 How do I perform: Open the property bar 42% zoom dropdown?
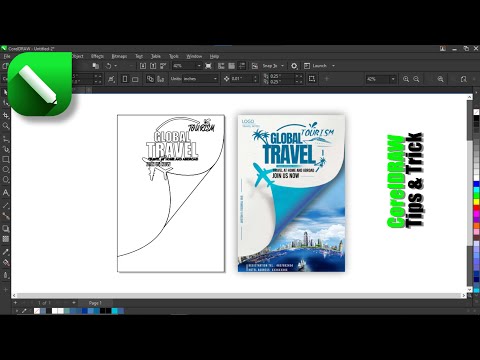(x=393, y=79)
